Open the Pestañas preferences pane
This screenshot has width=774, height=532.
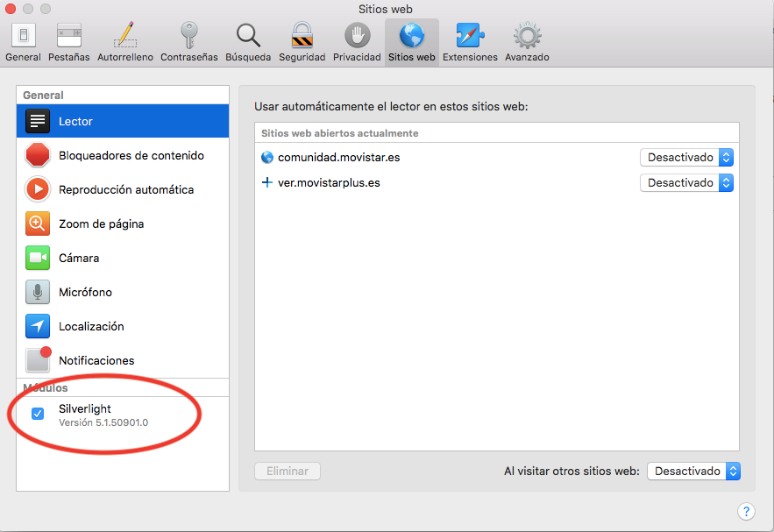click(68, 42)
